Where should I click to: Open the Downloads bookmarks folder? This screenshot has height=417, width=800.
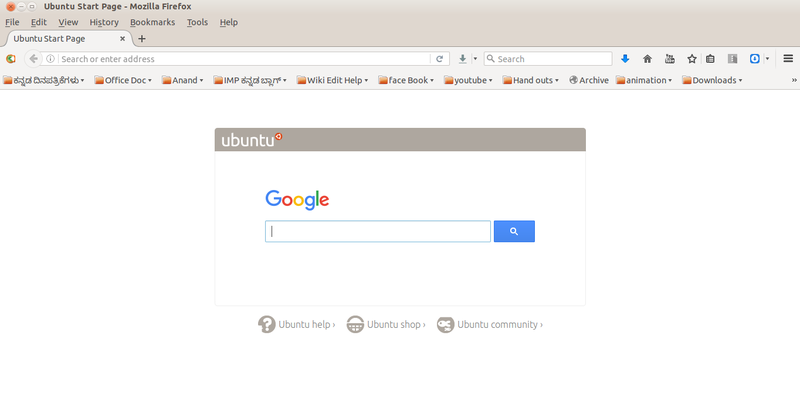point(712,80)
